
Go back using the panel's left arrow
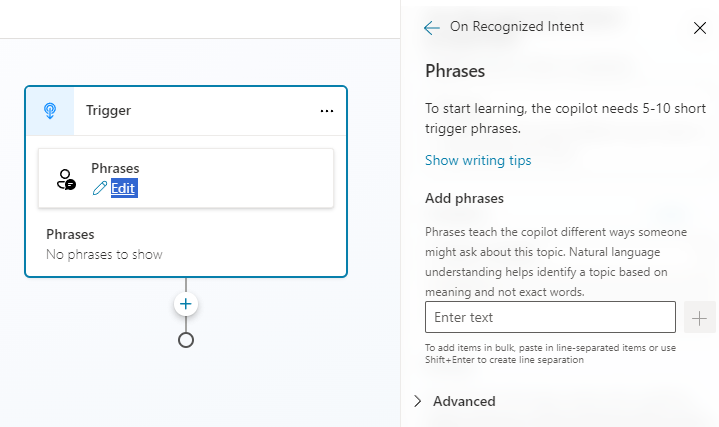(432, 28)
